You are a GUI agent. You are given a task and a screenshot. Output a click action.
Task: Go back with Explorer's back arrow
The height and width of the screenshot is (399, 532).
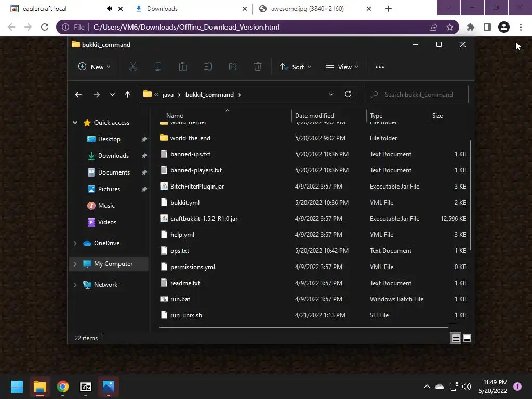(x=78, y=95)
